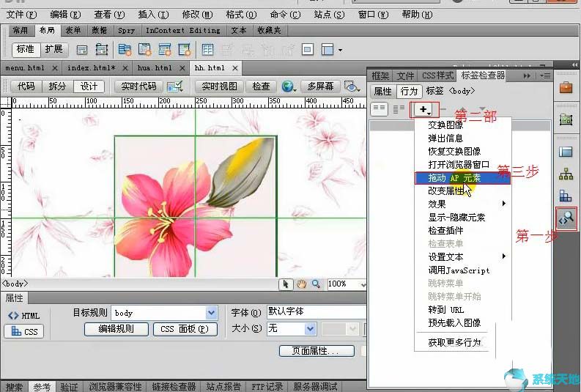This screenshot has height=392, width=581.
Task: Select the pointer tool in status bar
Action: coord(286,284)
